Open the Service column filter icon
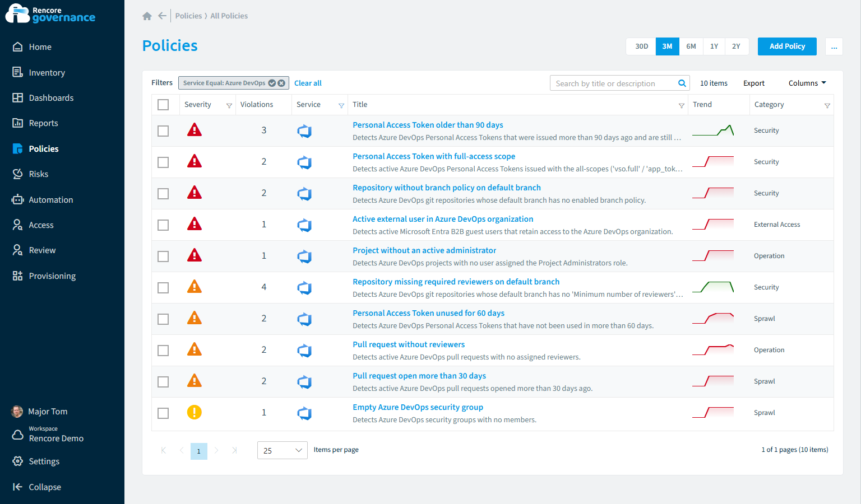Viewport: 861px width, 504px height. (341, 105)
